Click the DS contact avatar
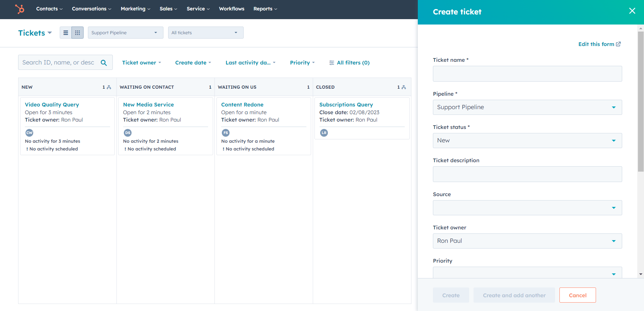Image resolution: width=644 pixels, height=311 pixels. click(x=128, y=133)
